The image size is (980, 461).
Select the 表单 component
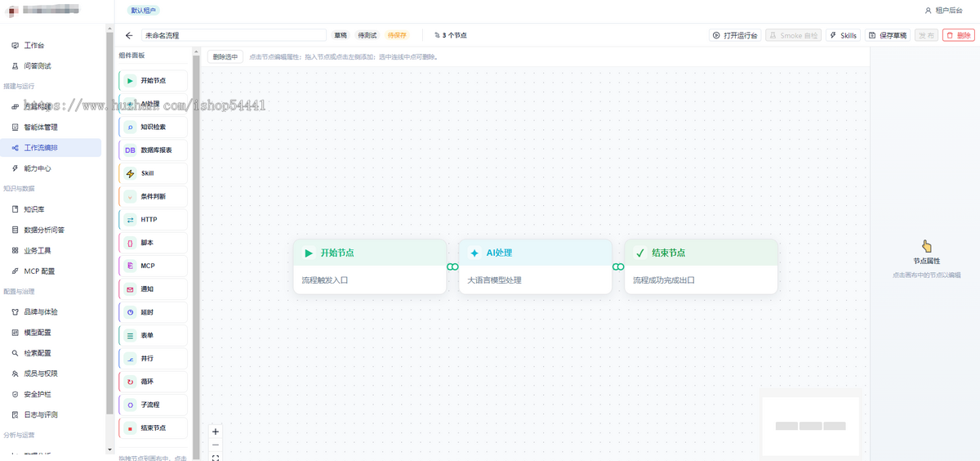153,335
